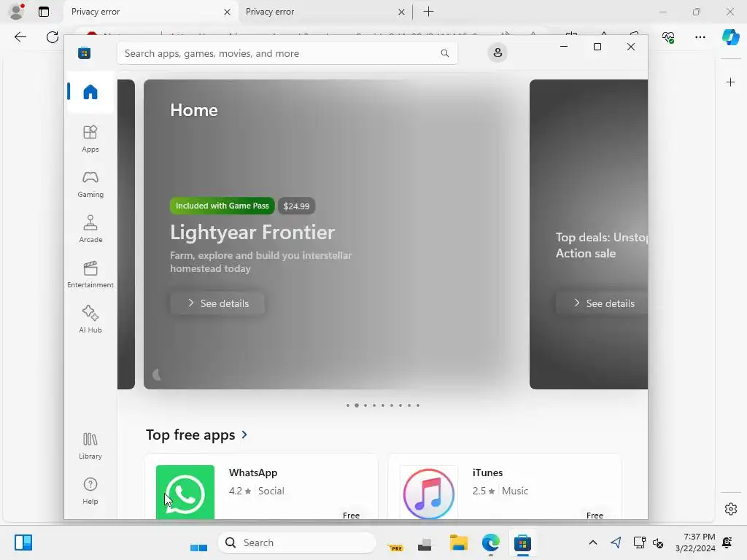Open the AI Hub section
Viewport: 747px width, 560px height.
(90, 319)
